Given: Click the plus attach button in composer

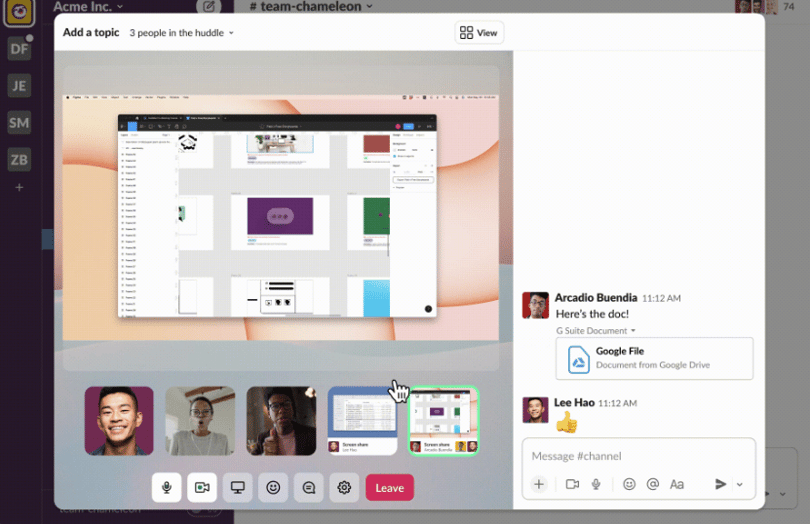Looking at the screenshot, I should (539, 484).
